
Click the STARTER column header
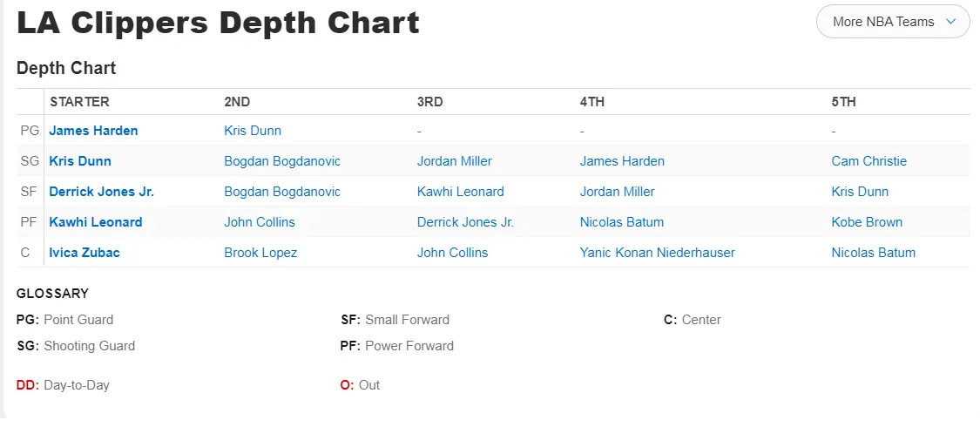tap(79, 102)
